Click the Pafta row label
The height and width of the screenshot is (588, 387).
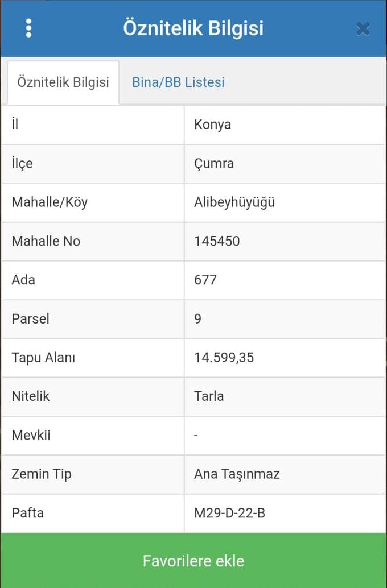tap(27, 512)
